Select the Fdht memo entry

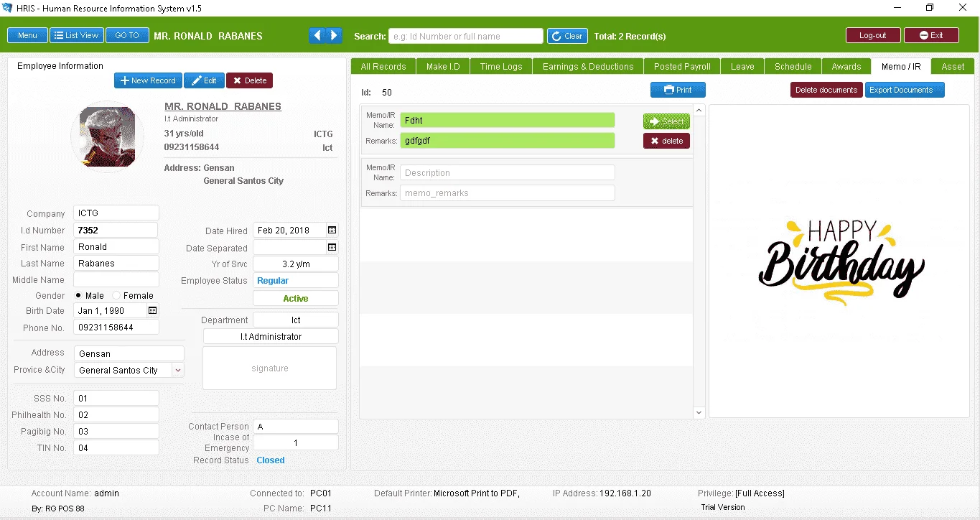[x=666, y=121]
